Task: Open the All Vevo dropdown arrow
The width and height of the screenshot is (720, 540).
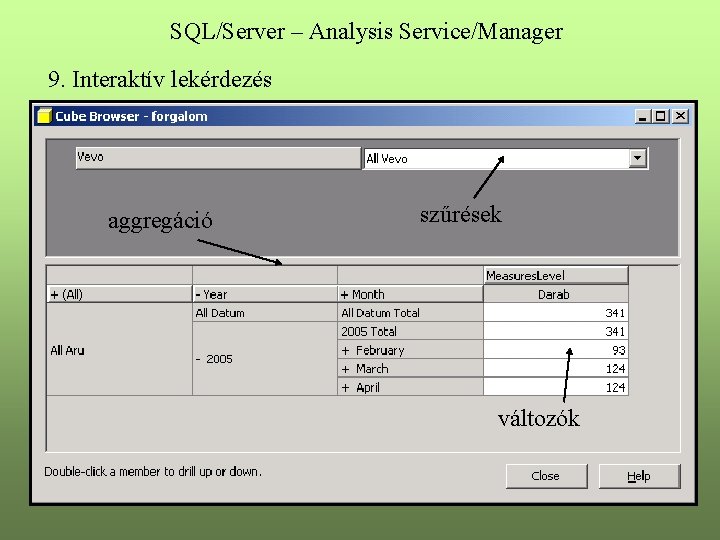Action: tap(637, 158)
